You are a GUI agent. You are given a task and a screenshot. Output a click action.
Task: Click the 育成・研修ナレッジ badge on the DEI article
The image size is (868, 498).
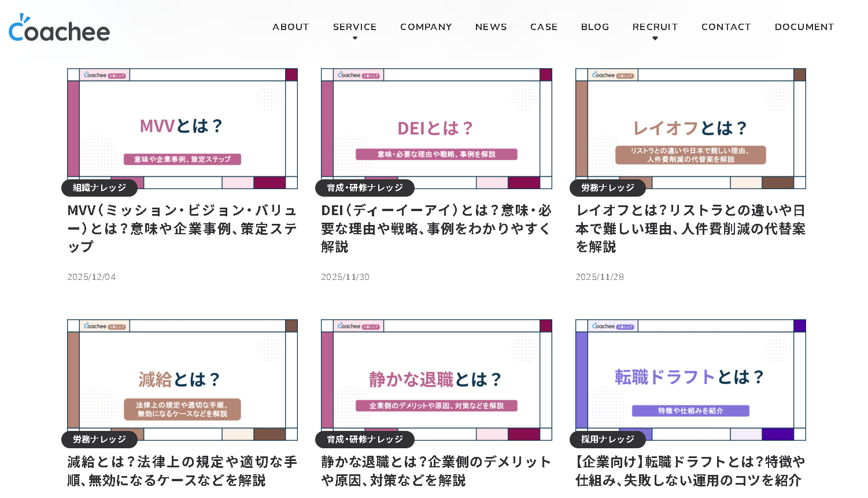click(x=365, y=188)
